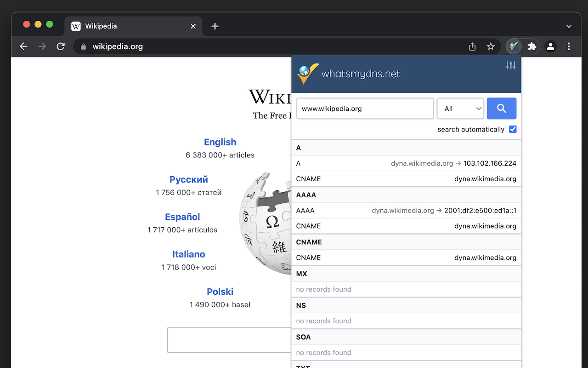Click the share page icon in address bar
This screenshot has height=368, width=588.
(472, 46)
